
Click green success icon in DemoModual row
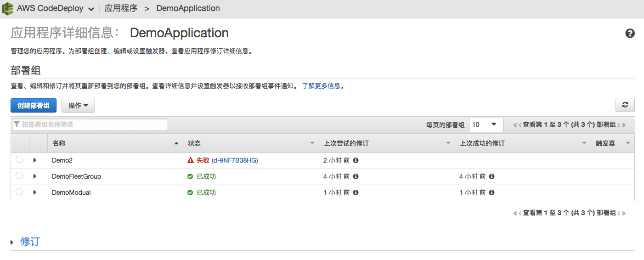(x=190, y=192)
